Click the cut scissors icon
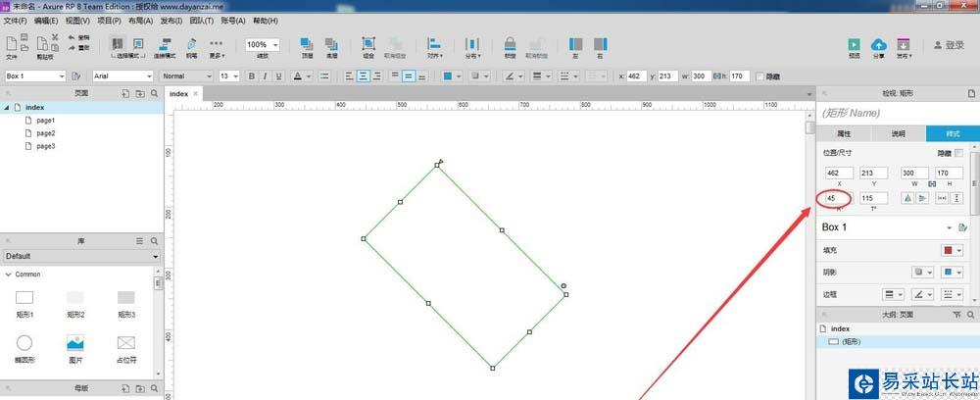The width and height of the screenshot is (980, 400). [x=55, y=37]
